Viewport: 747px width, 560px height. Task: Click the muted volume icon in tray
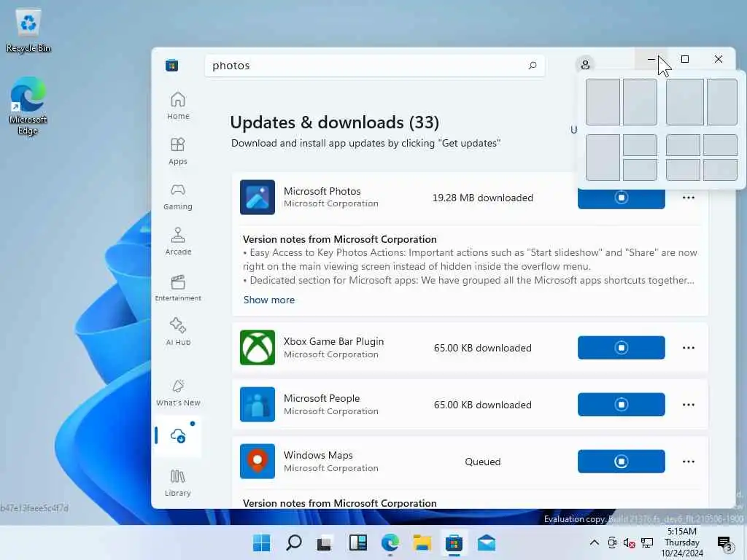629,542
